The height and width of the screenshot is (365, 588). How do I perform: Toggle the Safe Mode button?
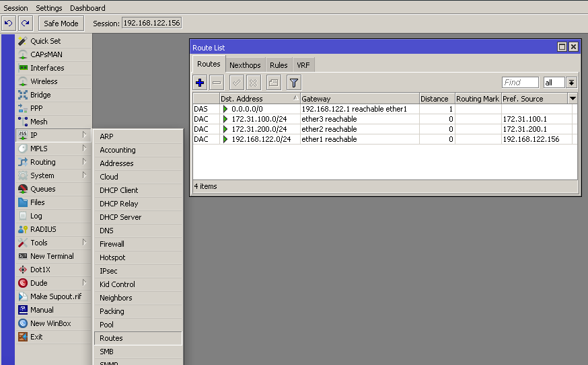point(61,24)
